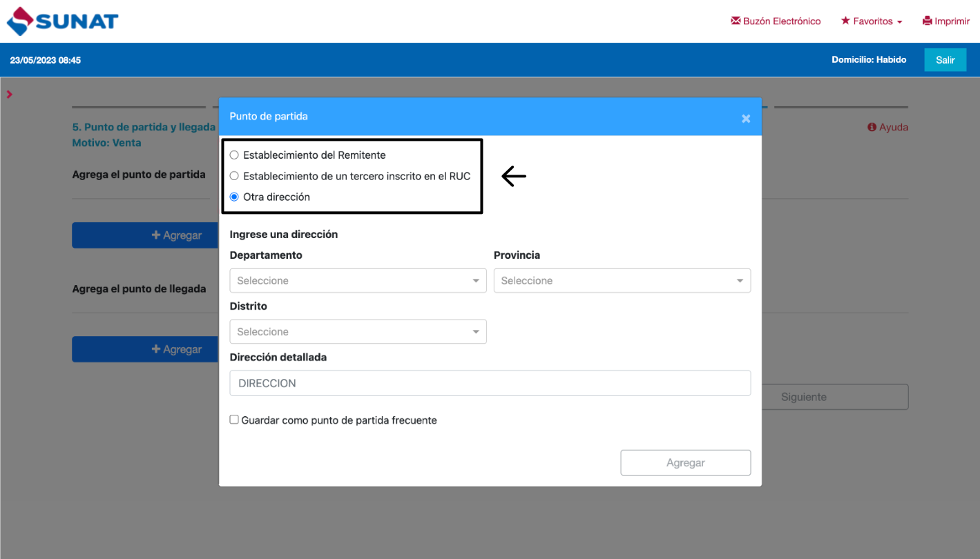Viewport: 980px width, 559px height.
Task: Open Buzón Electrónico mail link
Action: pos(776,21)
